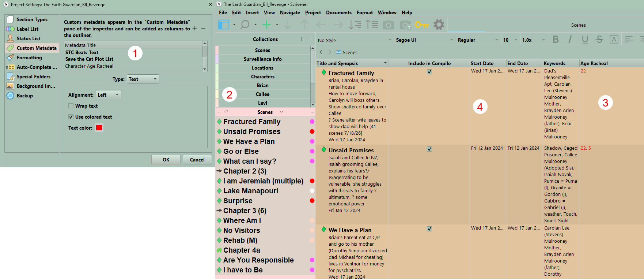Click Cancel in Project Settings dialog
Viewport: 644px width, 279px height.
click(x=197, y=160)
